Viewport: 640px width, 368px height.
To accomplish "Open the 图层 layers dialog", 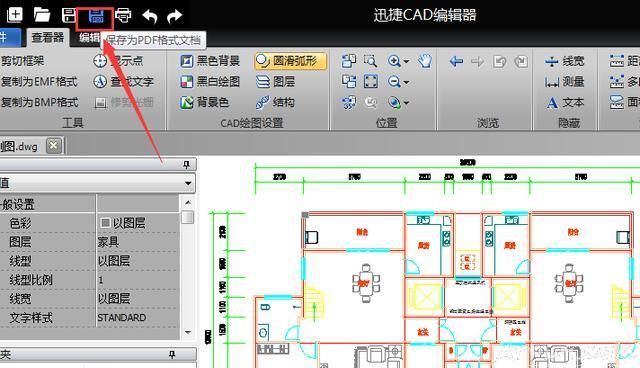I will 276,82.
